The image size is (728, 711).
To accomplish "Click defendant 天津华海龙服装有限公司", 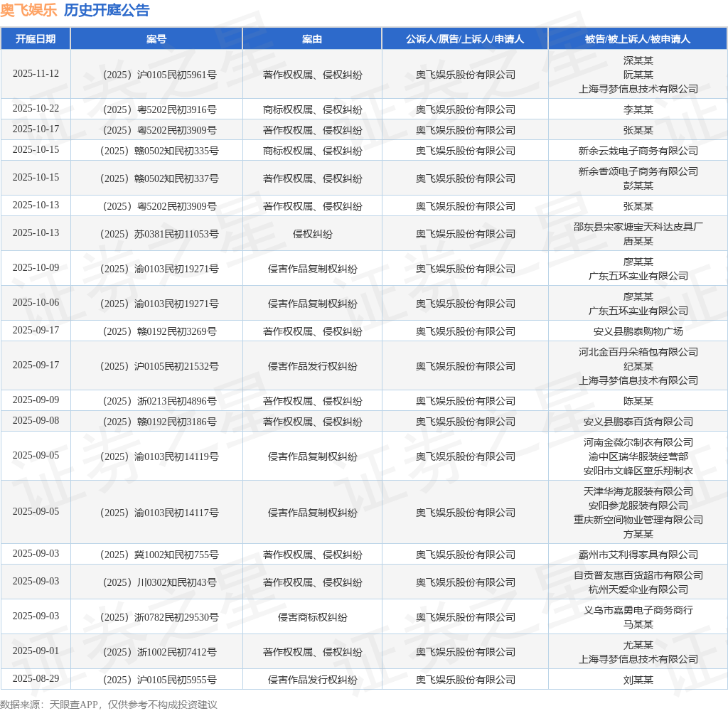I will tap(638, 491).
